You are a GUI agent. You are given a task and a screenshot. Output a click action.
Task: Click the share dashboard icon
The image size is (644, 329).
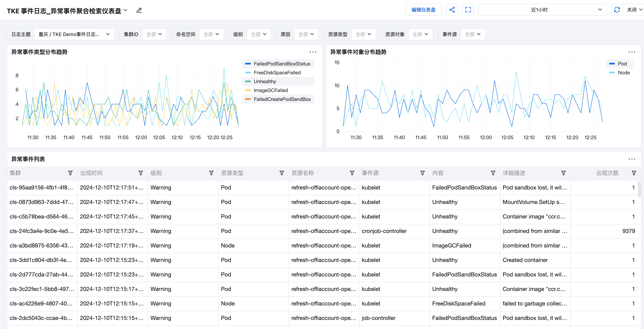[x=452, y=10]
